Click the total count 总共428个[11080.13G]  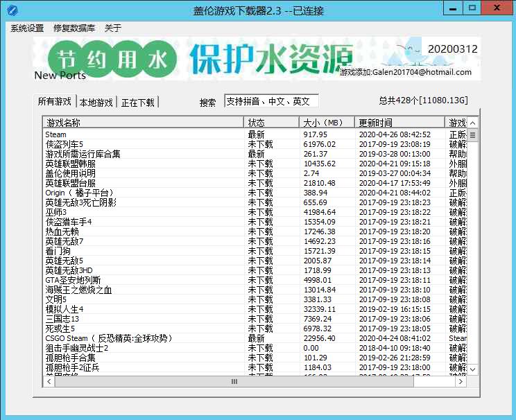pyautogui.click(x=423, y=100)
